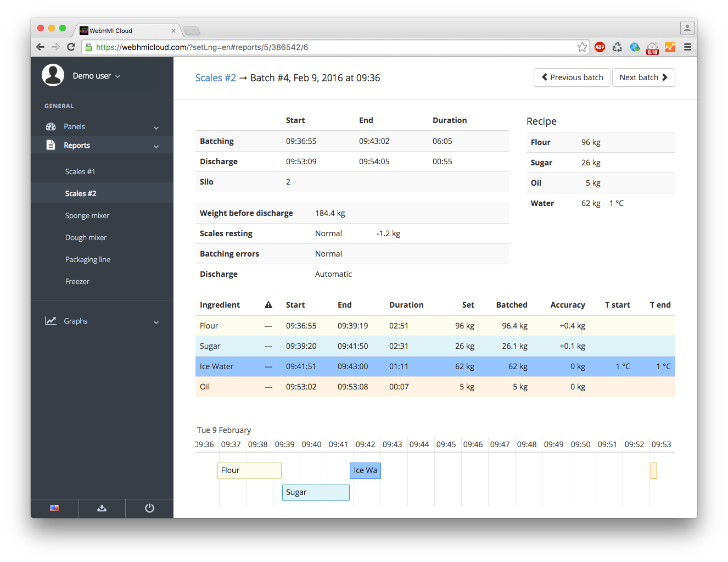Select the Ice Water ingredient row
The width and height of the screenshot is (728, 562).
[x=435, y=366]
